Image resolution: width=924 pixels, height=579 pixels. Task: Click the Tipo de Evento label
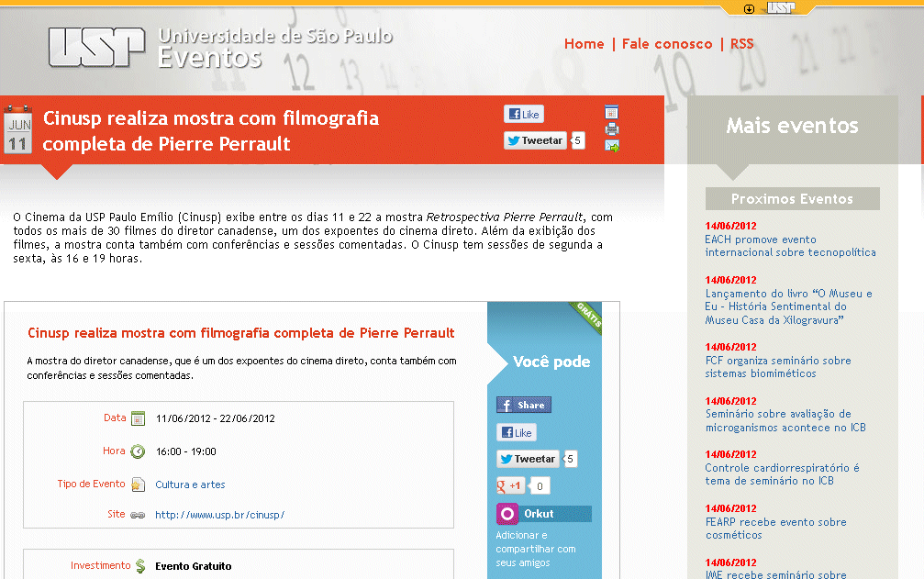point(92,484)
